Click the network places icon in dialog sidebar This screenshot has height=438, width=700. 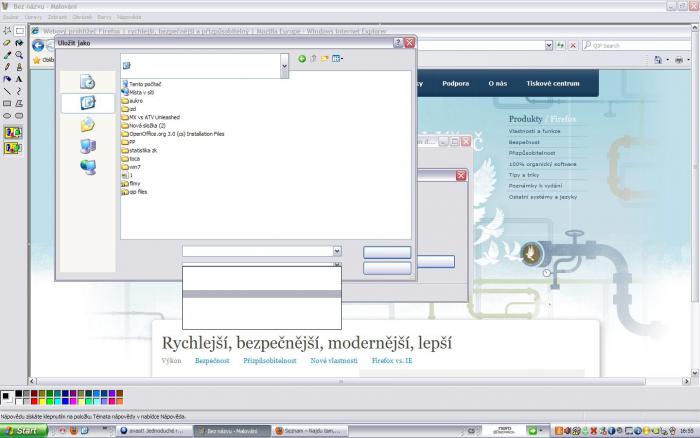point(88,167)
